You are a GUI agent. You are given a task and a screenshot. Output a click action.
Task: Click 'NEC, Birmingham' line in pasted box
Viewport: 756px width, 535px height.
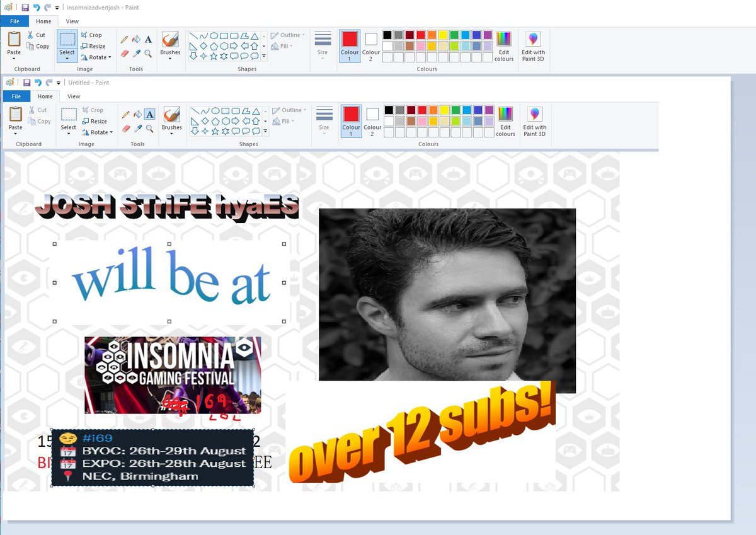(140, 476)
